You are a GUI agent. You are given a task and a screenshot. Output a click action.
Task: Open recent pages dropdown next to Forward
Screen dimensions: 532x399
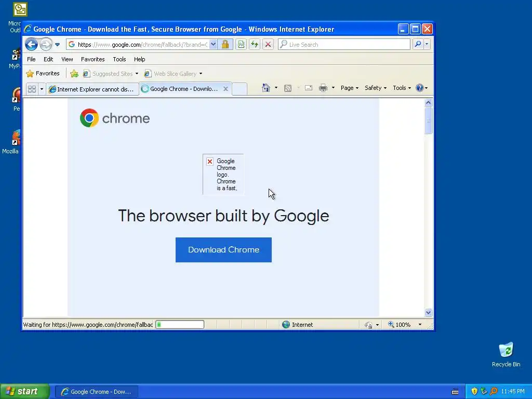(57, 45)
